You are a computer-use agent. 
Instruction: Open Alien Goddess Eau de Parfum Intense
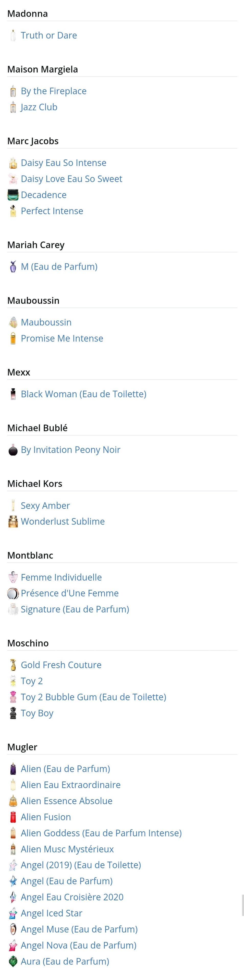[101, 833]
